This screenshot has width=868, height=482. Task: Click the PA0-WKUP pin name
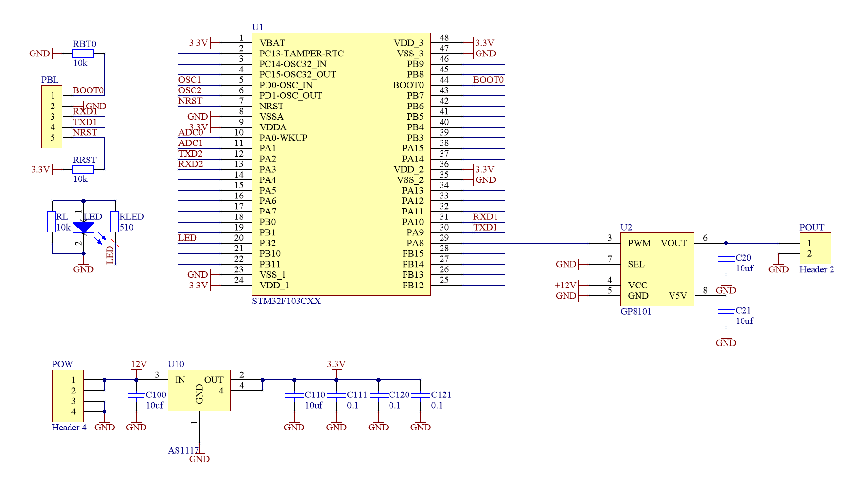[283, 138]
